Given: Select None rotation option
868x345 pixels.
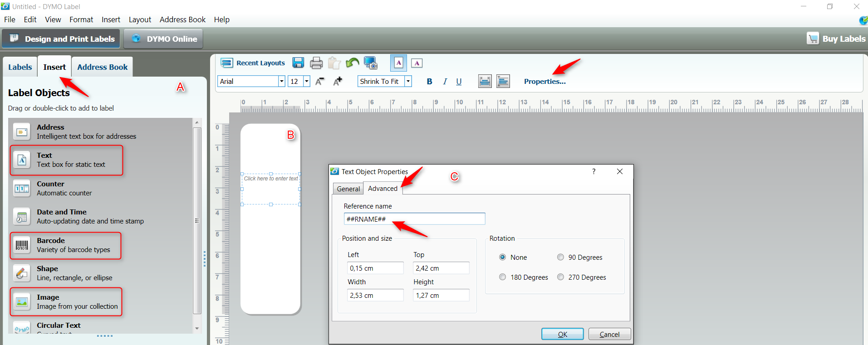Looking at the screenshot, I should (502, 257).
